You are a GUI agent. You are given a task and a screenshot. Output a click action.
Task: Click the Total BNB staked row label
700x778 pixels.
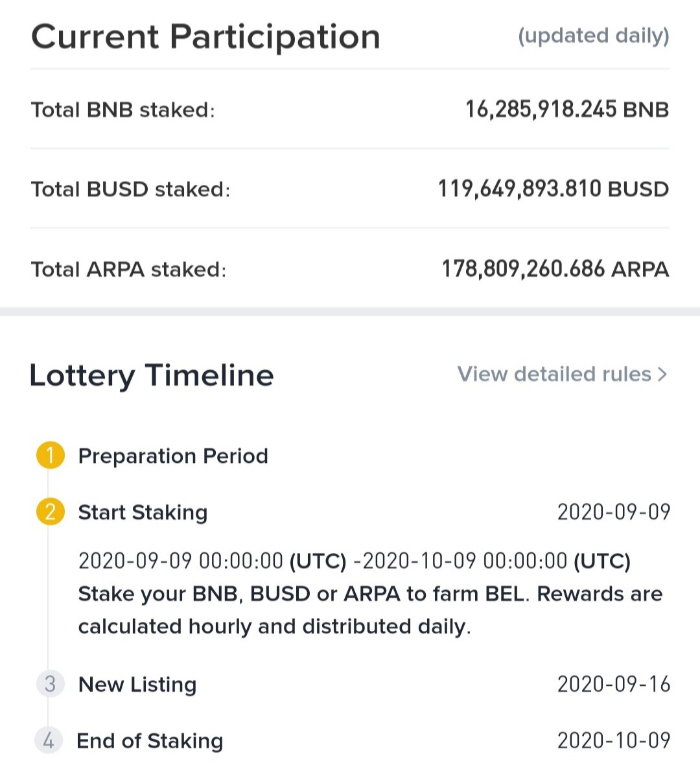click(x=122, y=110)
